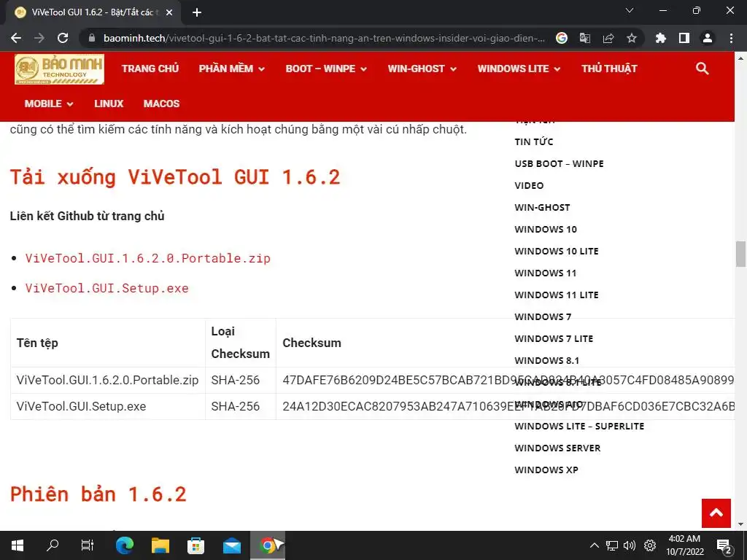Viewport: 747px width, 560px height.
Task: Open VIDEO category link
Action: [x=529, y=185]
